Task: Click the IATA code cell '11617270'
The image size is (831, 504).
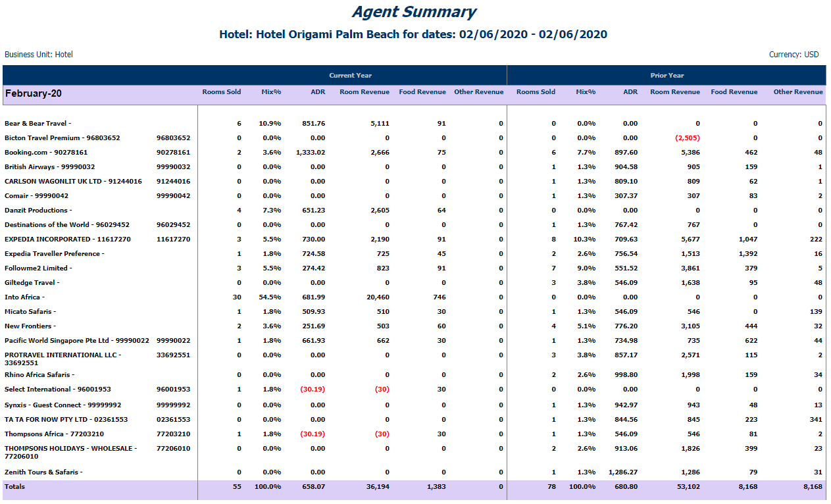Action: [174, 239]
